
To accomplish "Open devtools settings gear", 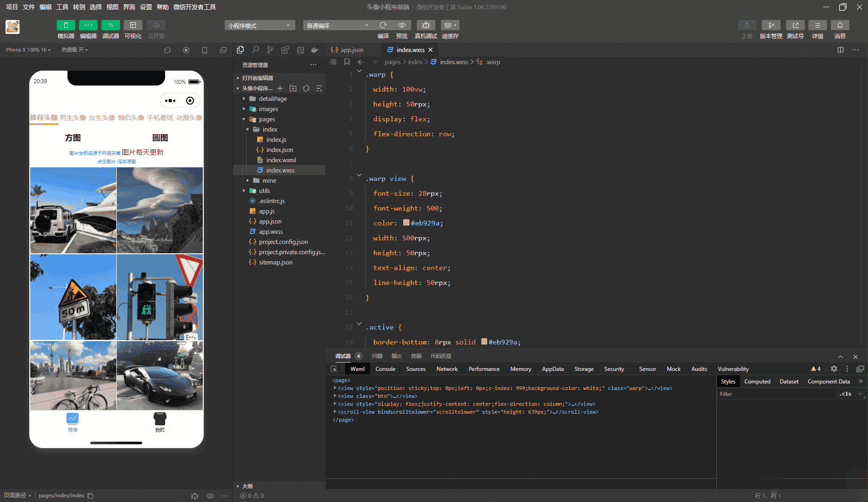I will (x=834, y=369).
